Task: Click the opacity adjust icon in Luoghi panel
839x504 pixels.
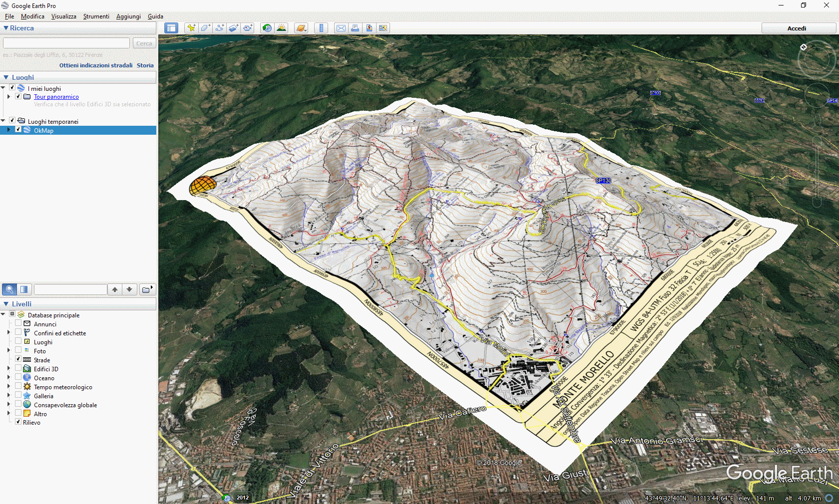Action: pos(24,289)
